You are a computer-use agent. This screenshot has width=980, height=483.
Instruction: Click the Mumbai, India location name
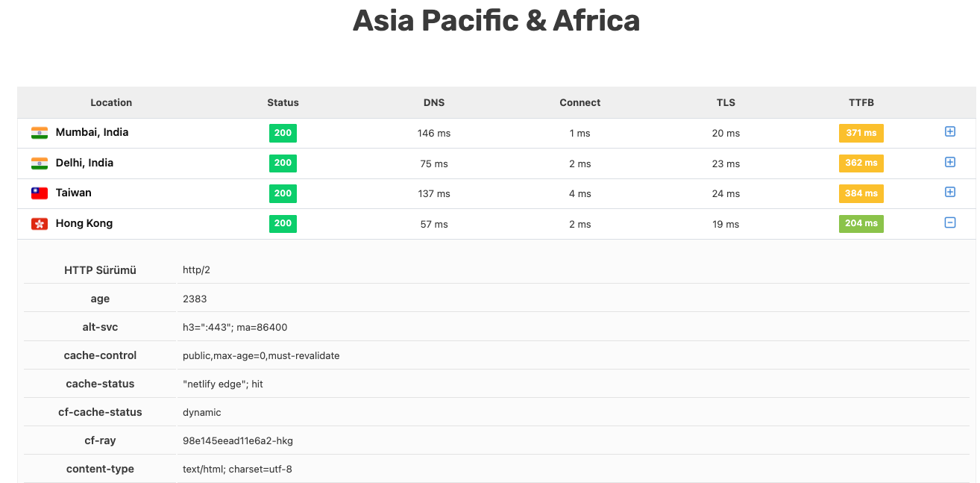pyautogui.click(x=92, y=132)
